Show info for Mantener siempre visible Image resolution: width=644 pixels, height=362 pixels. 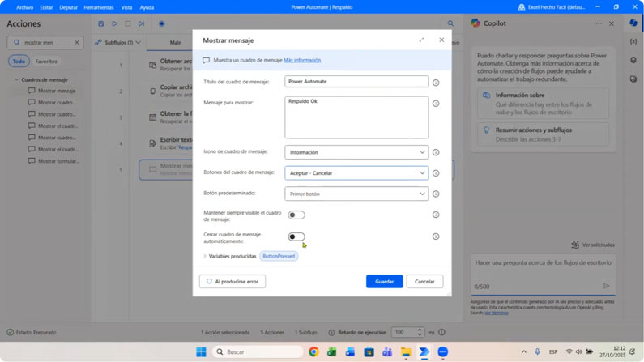(436, 215)
